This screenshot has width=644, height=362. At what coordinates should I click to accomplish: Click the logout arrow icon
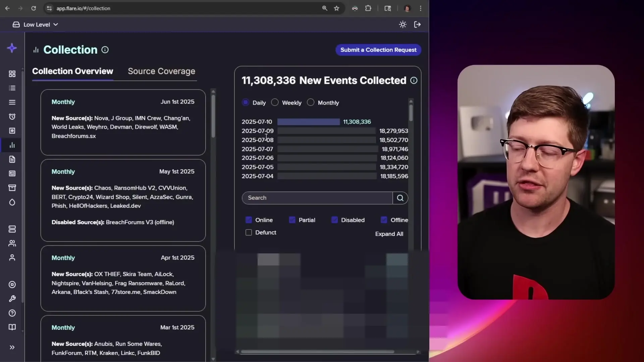tap(418, 24)
